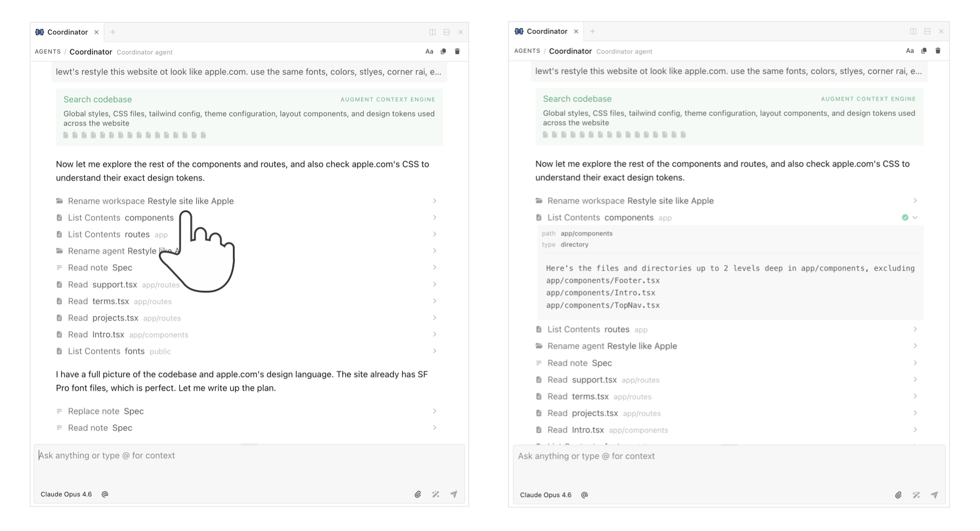The height and width of the screenshot is (531, 980).
Task: Open the AGENTS breadcrumb
Action: pyautogui.click(x=47, y=51)
